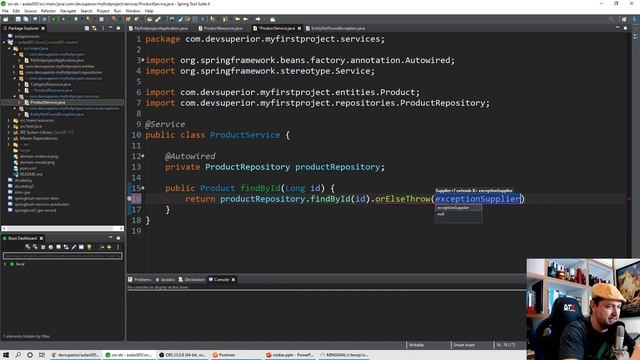Image resolution: width=640 pixels, height=360 pixels.
Task: Close the Boot Dashboard view
Action: (41, 238)
